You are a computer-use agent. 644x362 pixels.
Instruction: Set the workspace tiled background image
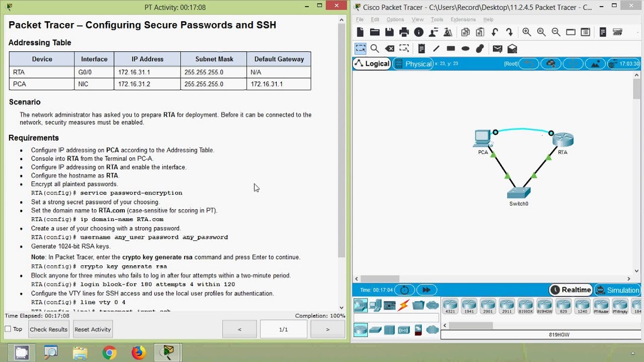click(x=595, y=63)
